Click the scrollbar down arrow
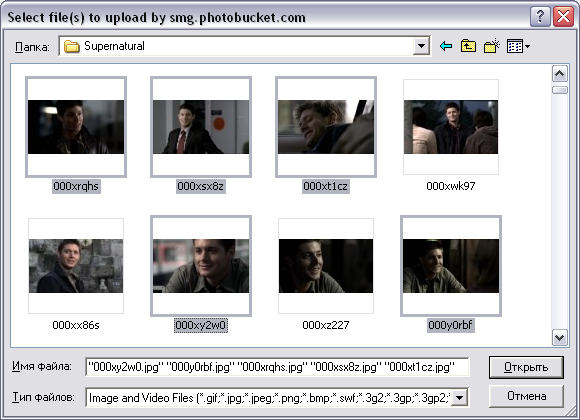 (559, 337)
